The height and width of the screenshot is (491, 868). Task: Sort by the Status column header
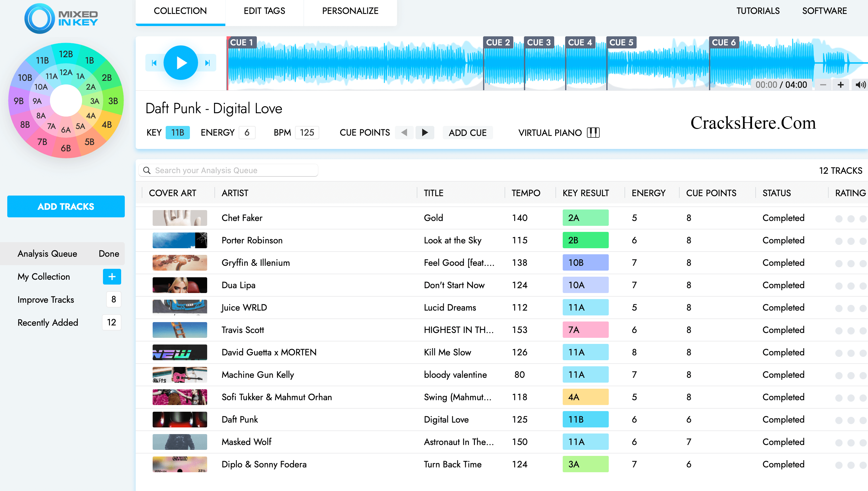[777, 193]
